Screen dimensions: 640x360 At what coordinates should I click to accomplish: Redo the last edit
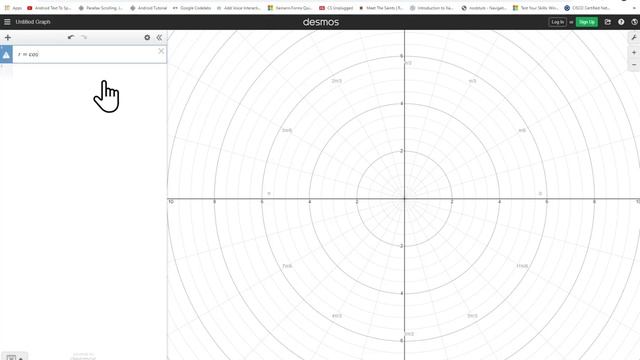(x=84, y=37)
